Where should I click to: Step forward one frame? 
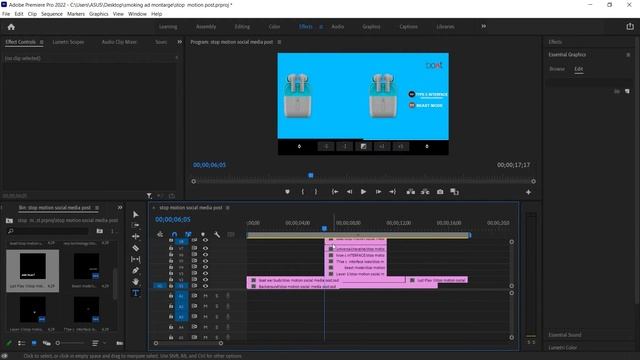point(378,192)
